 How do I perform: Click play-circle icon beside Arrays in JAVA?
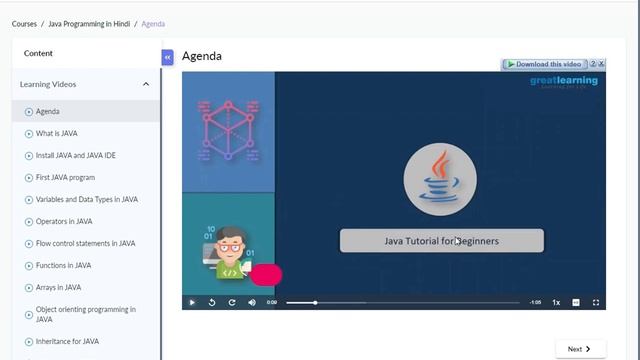point(29,288)
